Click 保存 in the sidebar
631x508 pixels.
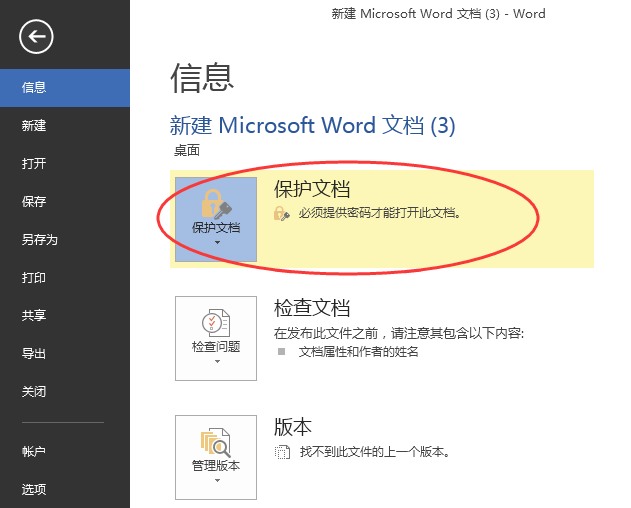coord(65,201)
